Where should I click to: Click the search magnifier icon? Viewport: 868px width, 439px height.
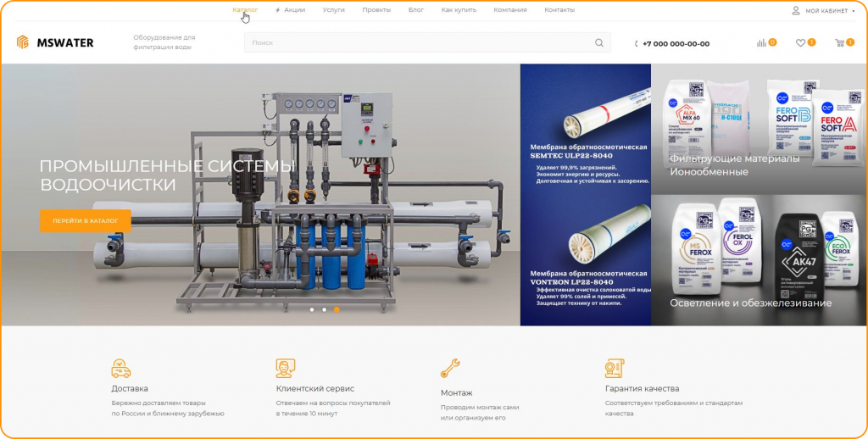(599, 43)
